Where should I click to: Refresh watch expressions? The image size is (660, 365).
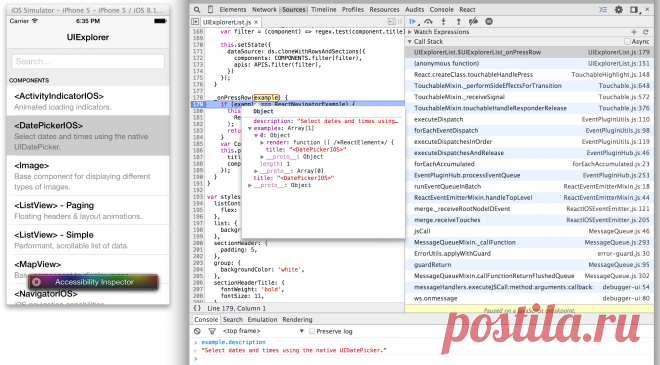[645, 32]
